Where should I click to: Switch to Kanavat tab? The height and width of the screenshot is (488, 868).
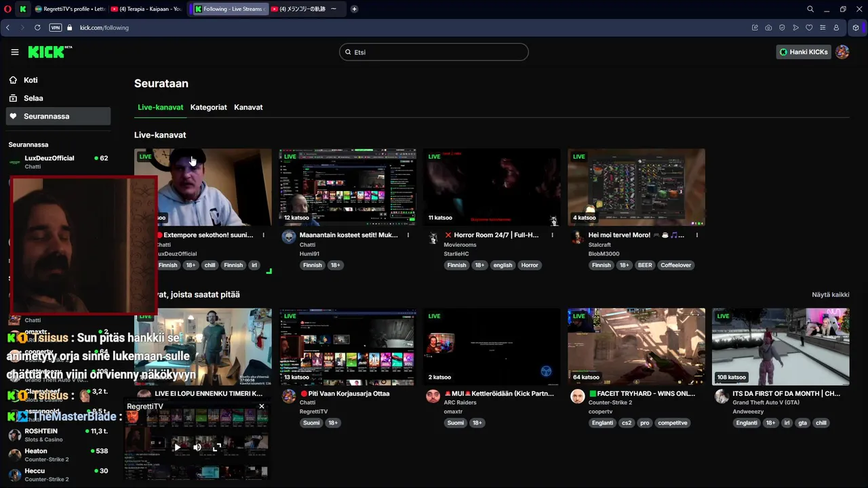pyautogui.click(x=248, y=107)
